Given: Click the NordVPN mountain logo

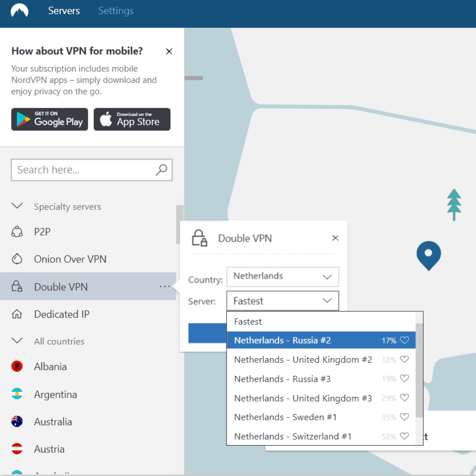Looking at the screenshot, I should click(x=19, y=10).
